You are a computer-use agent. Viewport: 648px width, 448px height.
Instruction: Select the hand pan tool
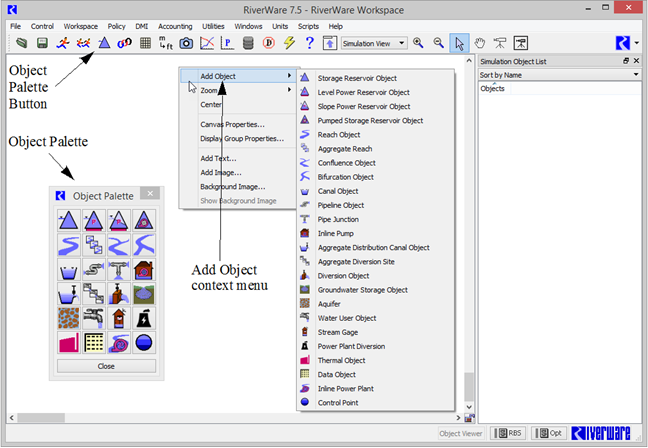[481, 43]
